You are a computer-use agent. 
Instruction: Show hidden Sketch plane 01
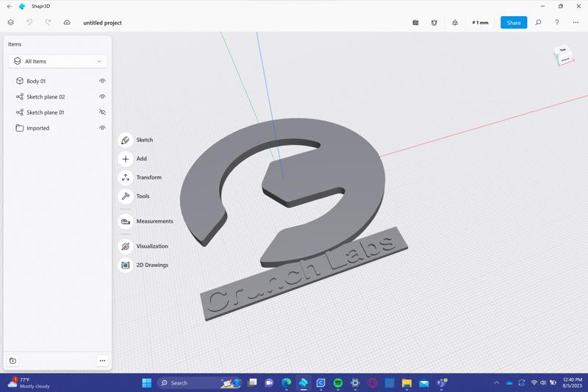pos(102,113)
